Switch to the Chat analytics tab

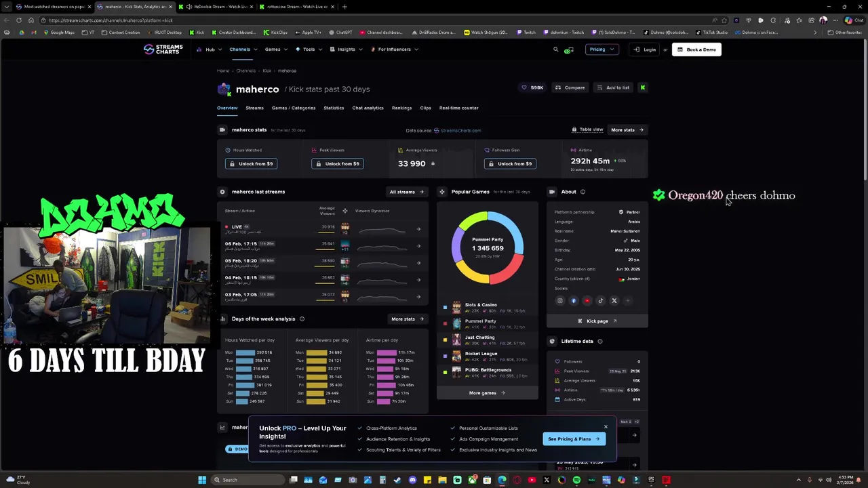point(368,108)
